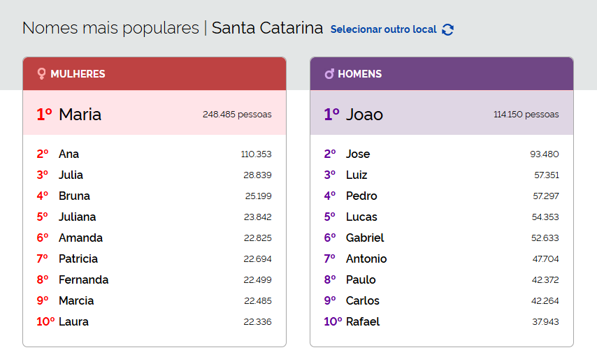Select Amanda in sixth place

[80, 238]
